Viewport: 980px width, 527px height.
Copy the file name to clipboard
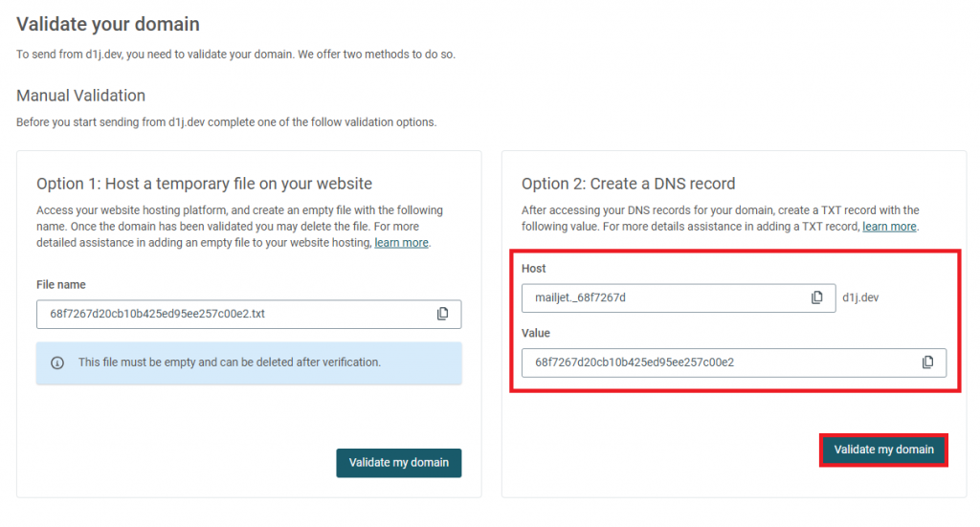(442, 314)
